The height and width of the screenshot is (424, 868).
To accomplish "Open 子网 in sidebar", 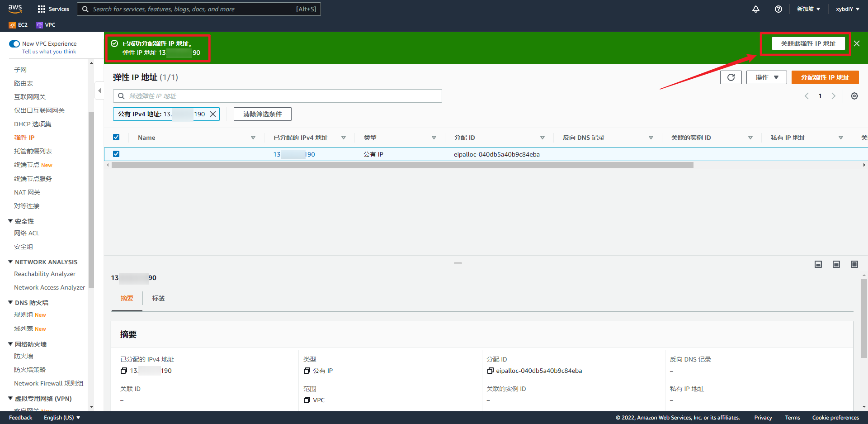I will 20,70.
